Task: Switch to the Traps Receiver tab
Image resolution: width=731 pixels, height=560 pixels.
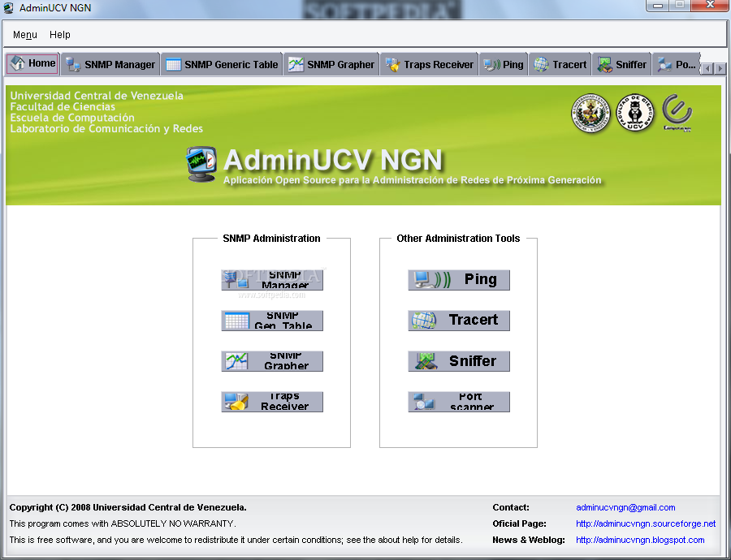Action: (x=430, y=64)
